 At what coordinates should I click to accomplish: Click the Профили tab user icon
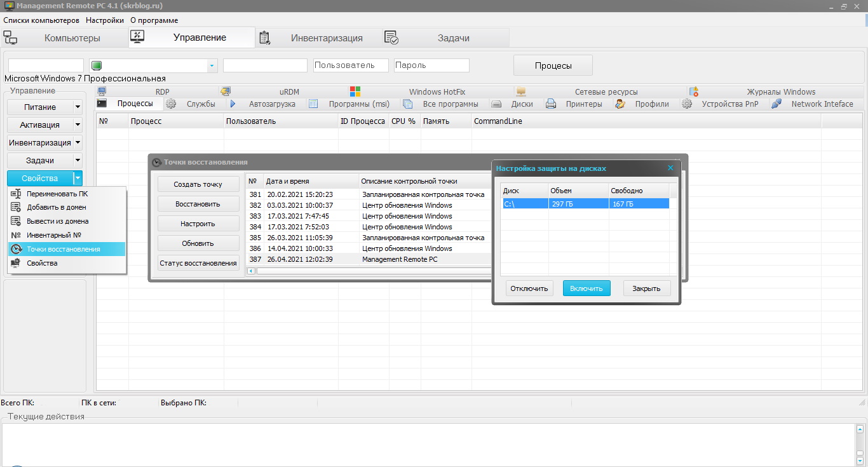coord(620,104)
